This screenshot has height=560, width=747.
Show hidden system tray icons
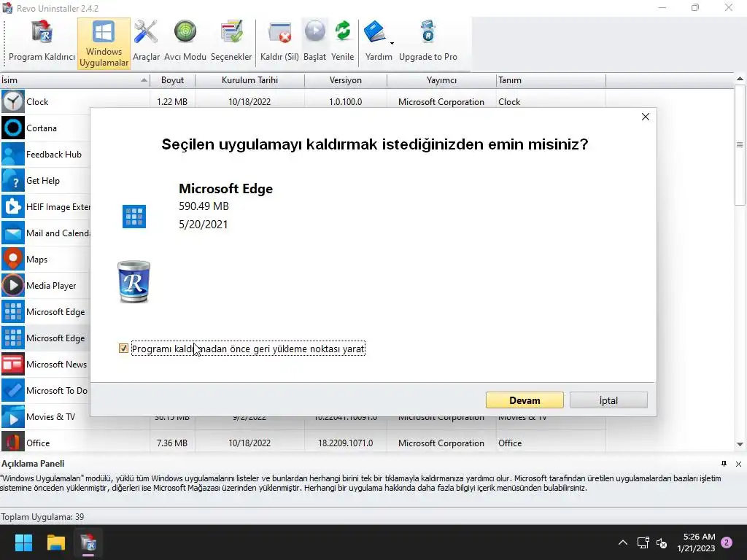point(623,542)
